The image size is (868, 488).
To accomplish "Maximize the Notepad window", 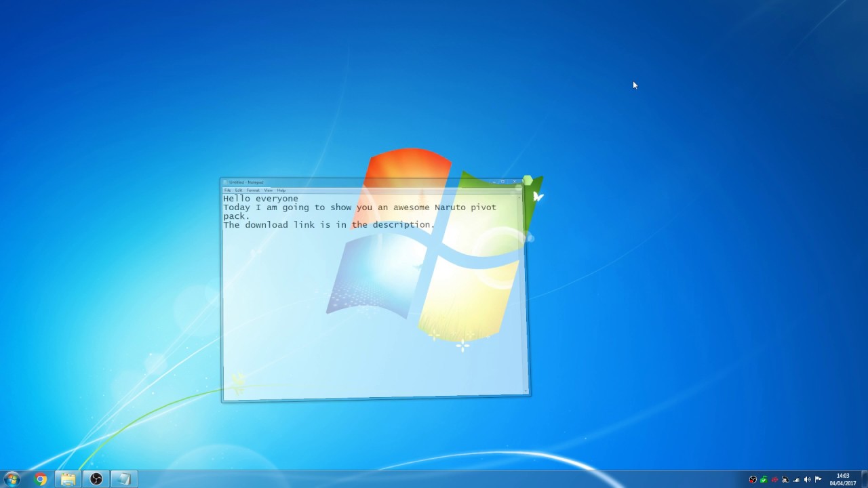I will [503, 182].
